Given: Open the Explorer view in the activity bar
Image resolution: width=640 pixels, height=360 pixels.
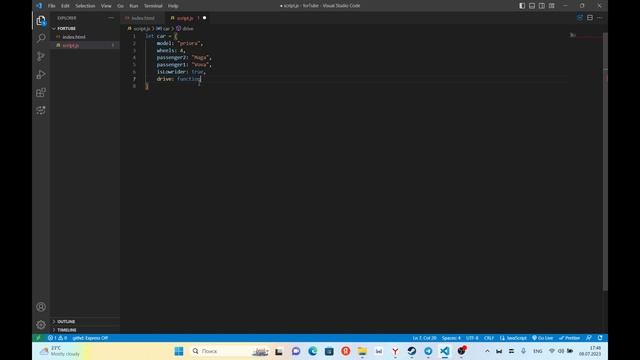Looking at the screenshot, I should tap(41, 21).
